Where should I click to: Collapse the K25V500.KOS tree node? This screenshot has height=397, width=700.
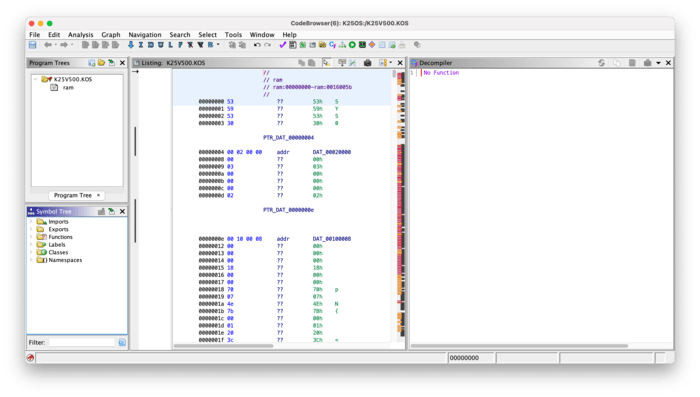[x=35, y=79]
